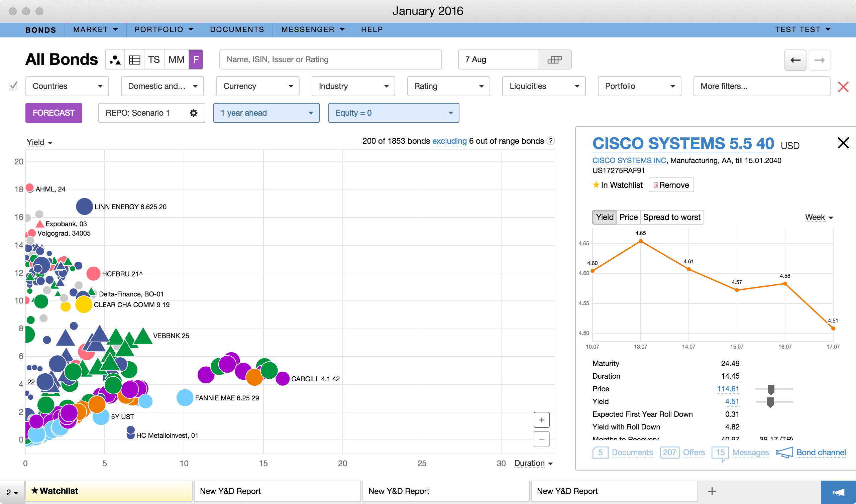Open the Documents count icon
Viewport: 856px width, 504px height.
pos(600,453)
